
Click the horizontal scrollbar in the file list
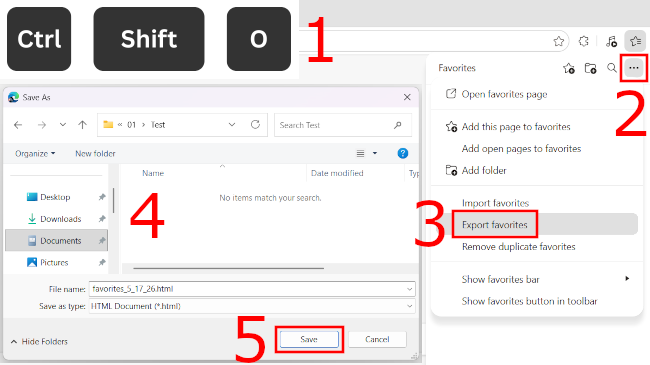pyautogui.click(x=228, y=268)
